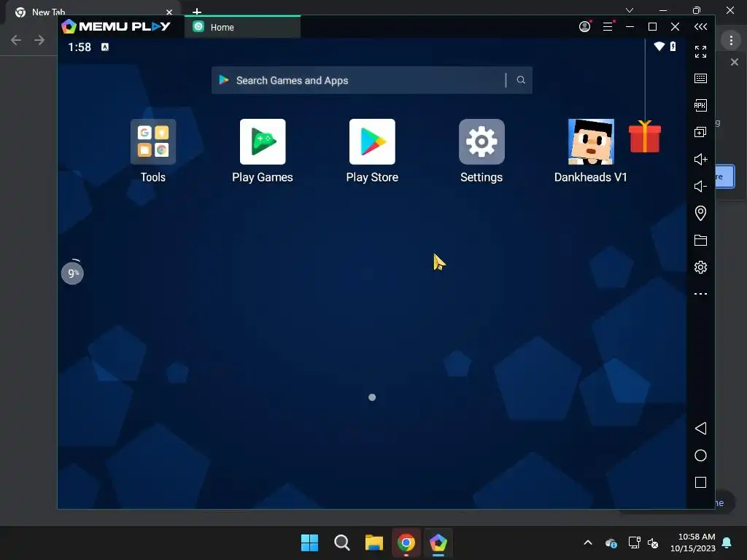The image size is (747, 560).
Task: Open a new Chrome tab with plus
Action: coord(197,12)
